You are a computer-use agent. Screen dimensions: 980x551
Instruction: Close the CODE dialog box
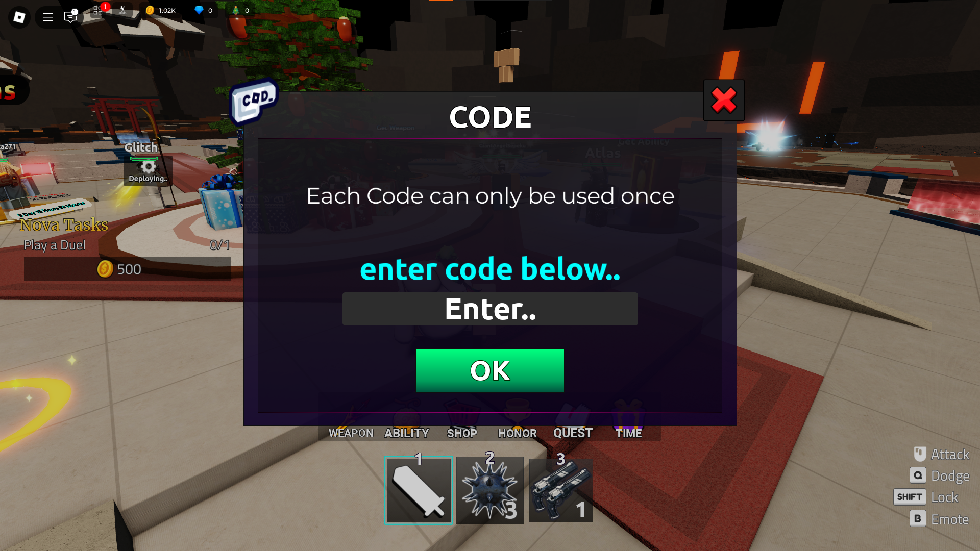point(724,100)
